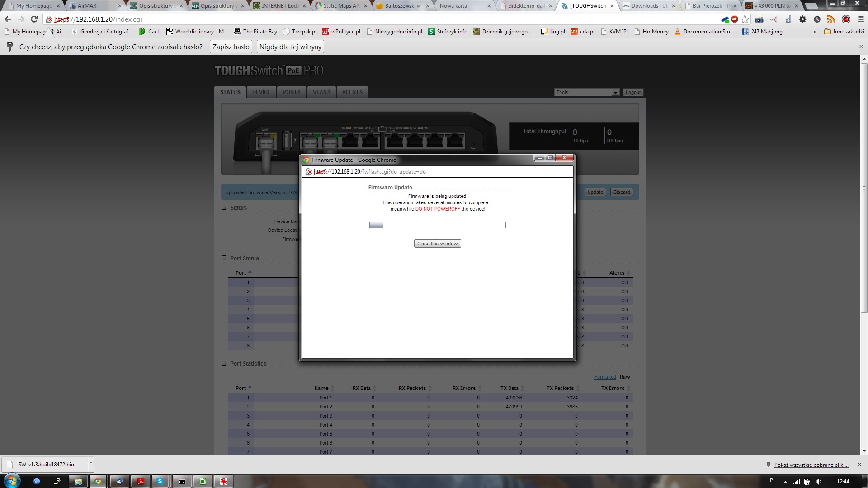Viewport: 868px width, 488px height.
Task: Click the key icon in password bar
Action: pos(9,47)
